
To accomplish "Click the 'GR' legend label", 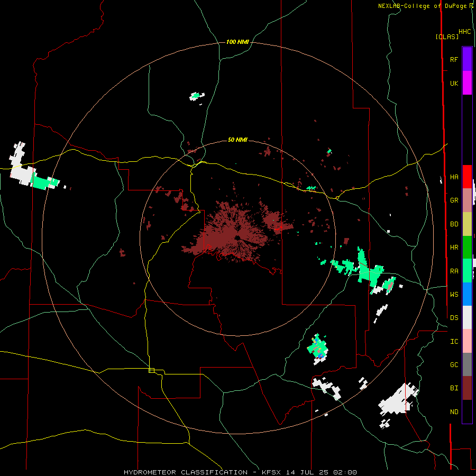I will [x=454, y=200].
